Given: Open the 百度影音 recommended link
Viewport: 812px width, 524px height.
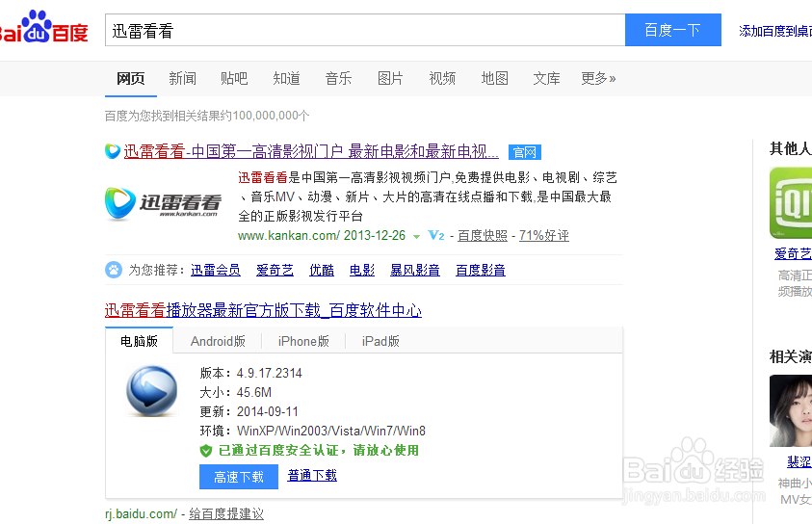Looking at the screenshot, I should tap(481, 270).
